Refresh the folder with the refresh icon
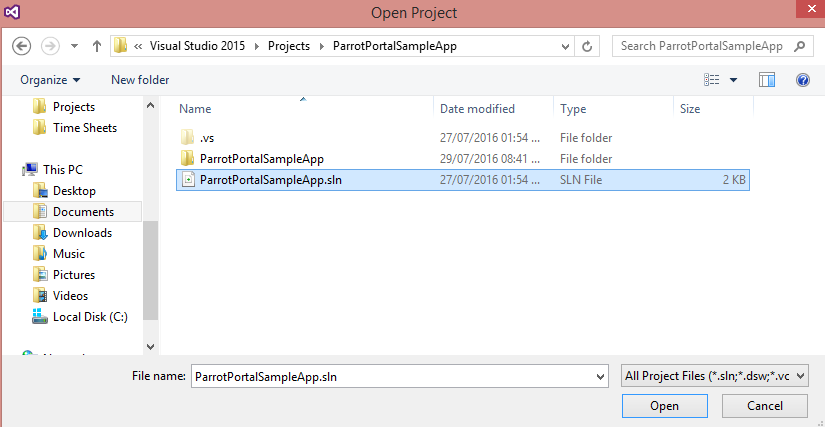The height and width of the screenshot is (427, 825). (587, 46)
